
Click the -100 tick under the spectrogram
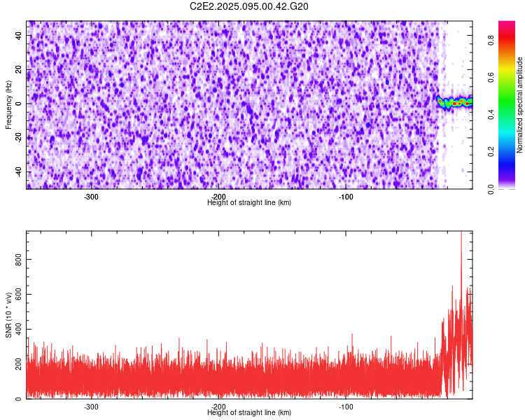pos(346,197)
